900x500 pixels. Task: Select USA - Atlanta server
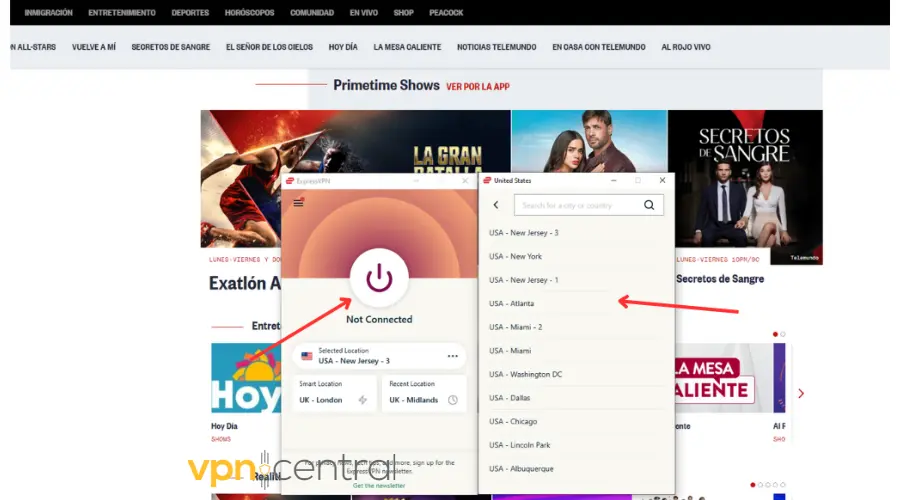576,303
